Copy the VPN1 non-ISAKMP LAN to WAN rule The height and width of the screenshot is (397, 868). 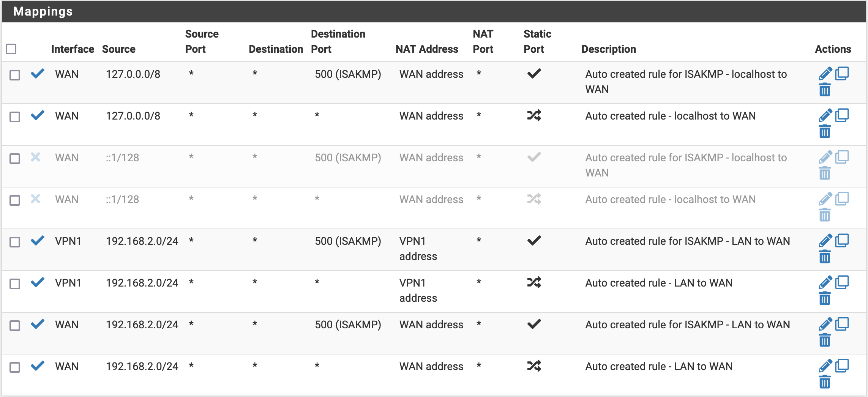tap(842, 282)
